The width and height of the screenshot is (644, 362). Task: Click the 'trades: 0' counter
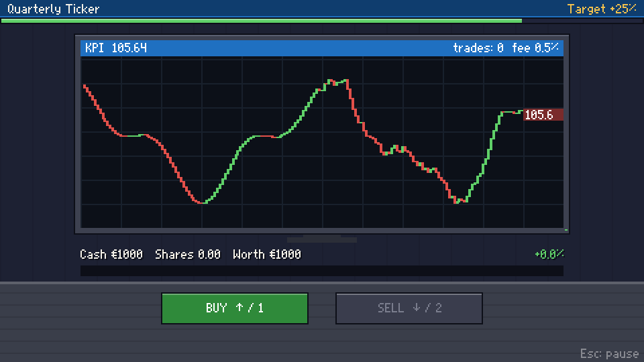click(x=478, y=48)
